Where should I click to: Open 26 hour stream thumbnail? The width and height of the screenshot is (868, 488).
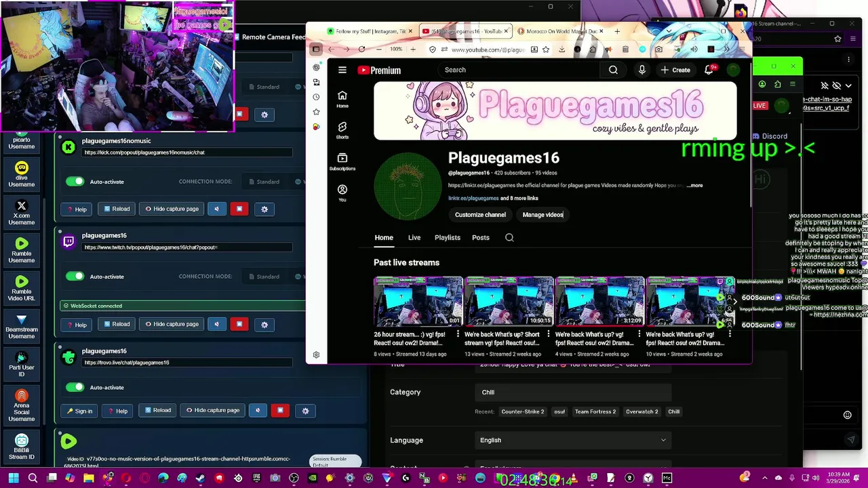(x=418, y=302)
